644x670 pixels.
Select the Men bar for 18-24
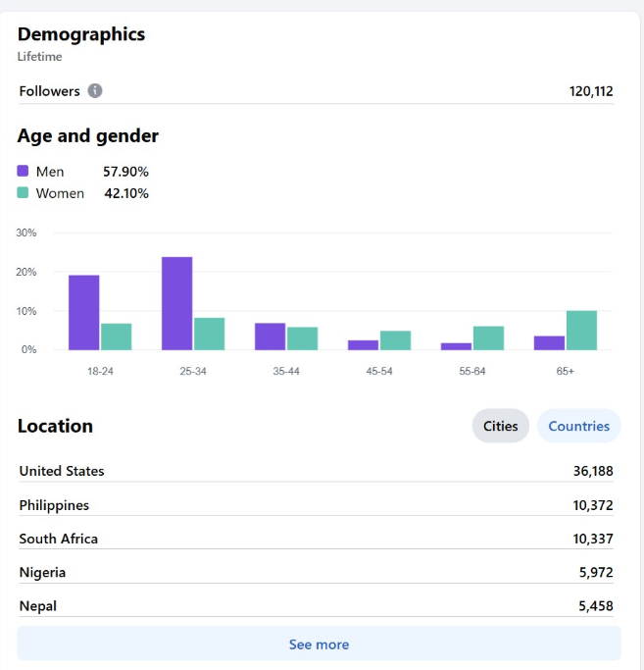click(x=84, y=312)
